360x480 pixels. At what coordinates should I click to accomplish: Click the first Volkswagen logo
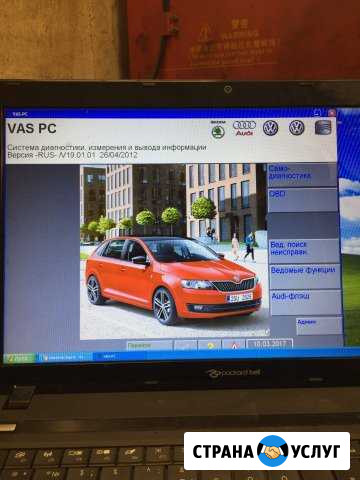click(270, 128)
